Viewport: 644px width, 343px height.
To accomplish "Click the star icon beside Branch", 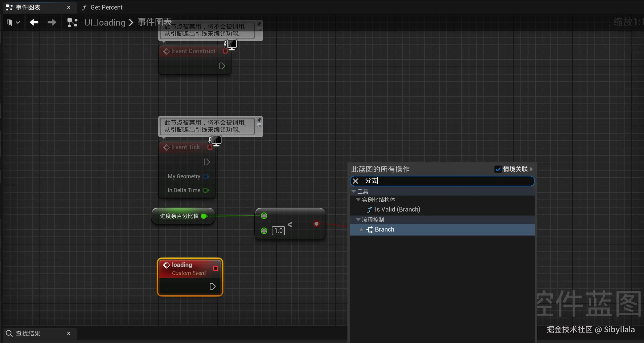I will (x=361, y=230).
